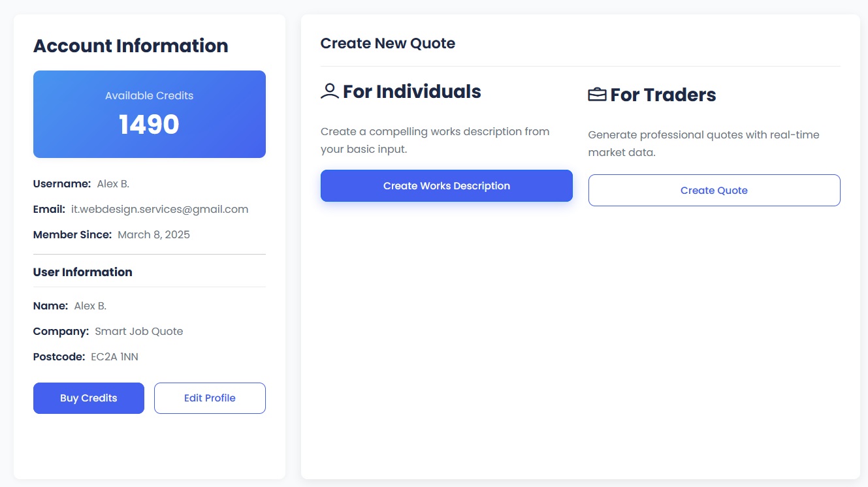868x487 pixels.
Task: Click the Account Information heading
Action: [x=131, y=46]
